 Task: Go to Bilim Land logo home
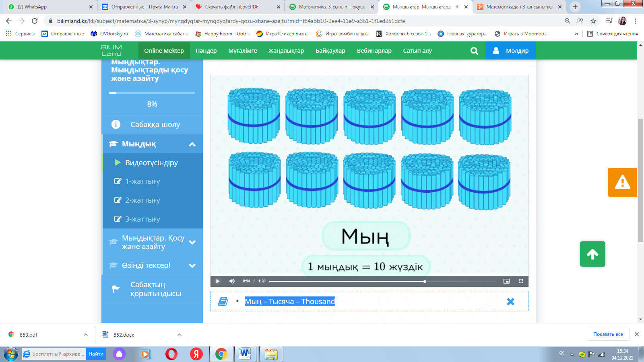111,51
